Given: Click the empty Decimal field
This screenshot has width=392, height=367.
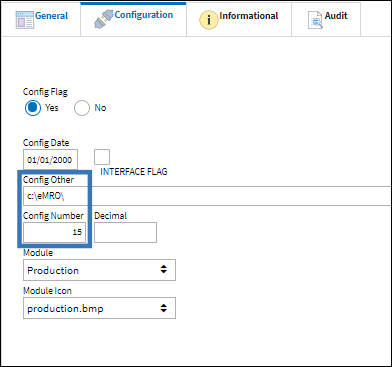Looking at the screenshot, I should (125, 232).
